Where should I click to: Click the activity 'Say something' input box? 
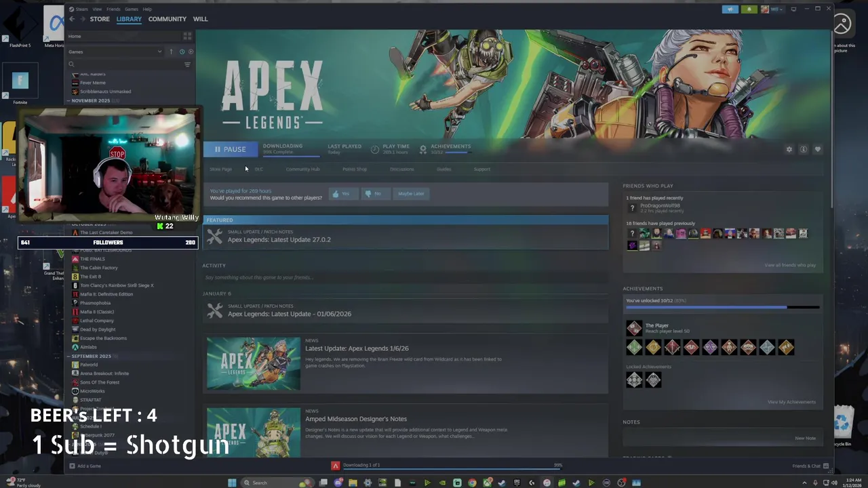coord(405,277)
